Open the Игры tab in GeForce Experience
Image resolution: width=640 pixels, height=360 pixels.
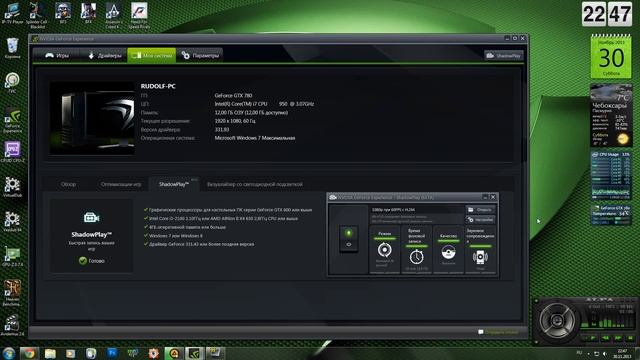(57, 56)
